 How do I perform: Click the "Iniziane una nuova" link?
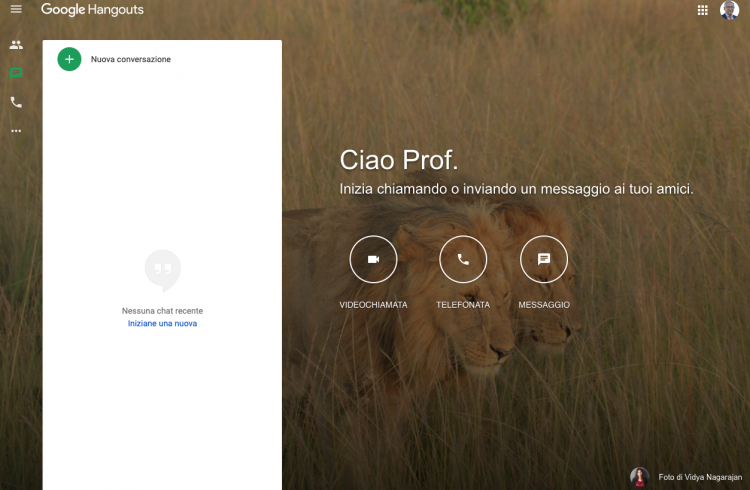tap(162, 324)
